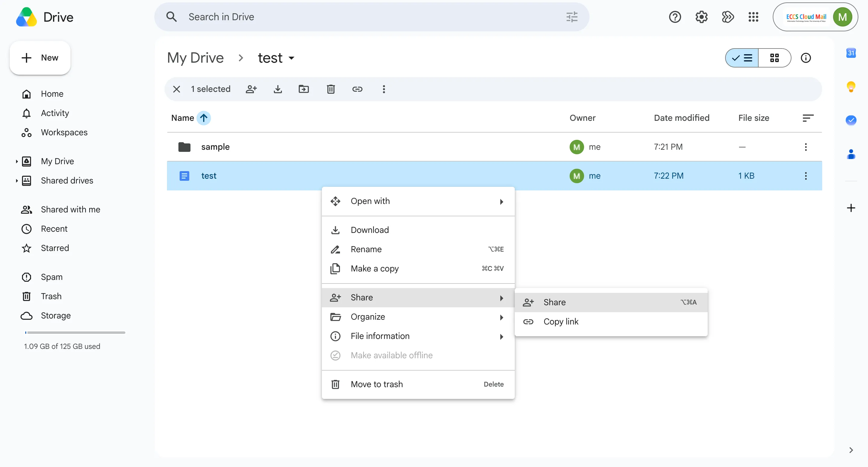Open more actions for sample folder
The height and width of the screenshot is (467, 868).
pos(806,147)
